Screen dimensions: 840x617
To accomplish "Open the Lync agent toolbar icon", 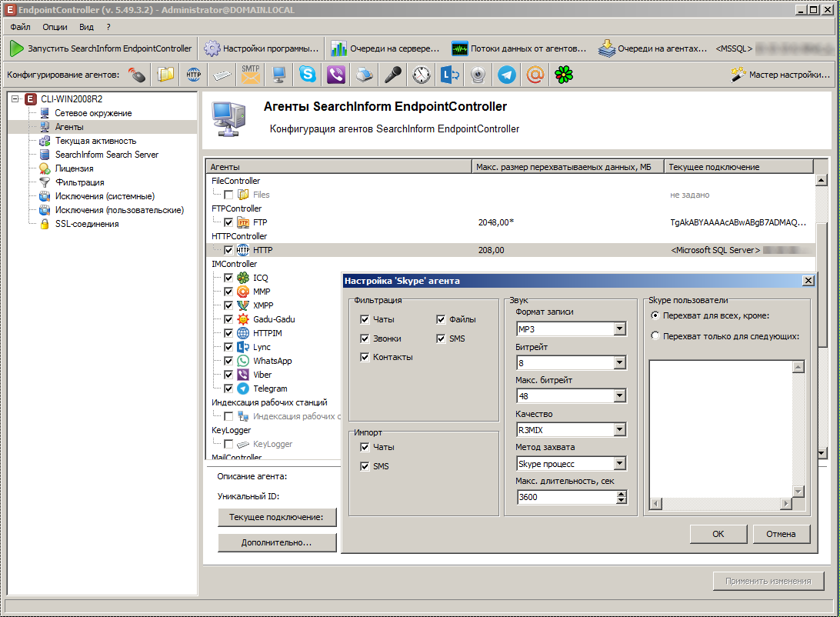I will (450, 75).
